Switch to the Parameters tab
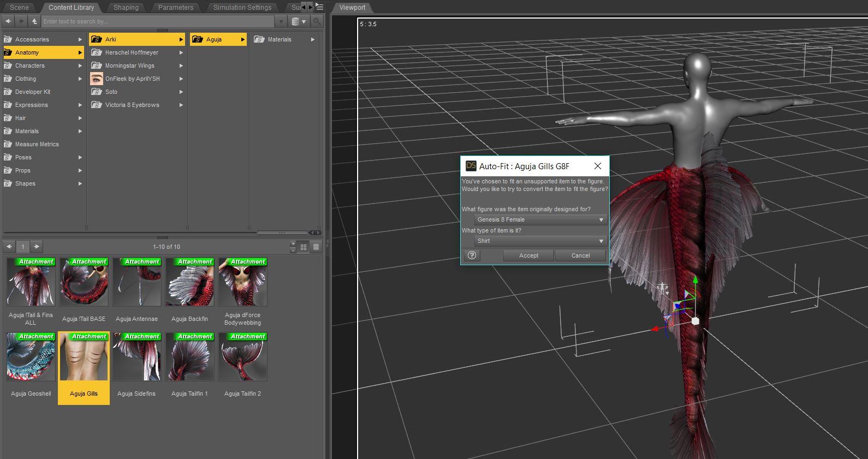 pos(175,8)
